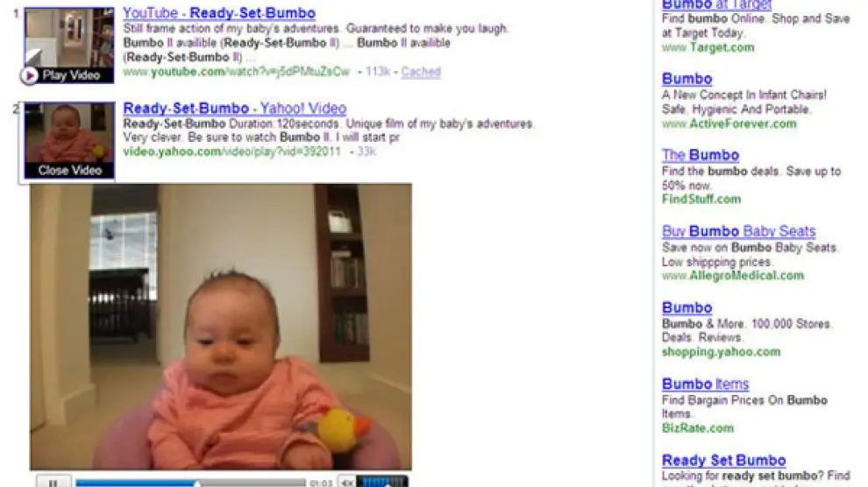
Task: Adjust the video volume level bar
Action: click(x=382, y=482)
